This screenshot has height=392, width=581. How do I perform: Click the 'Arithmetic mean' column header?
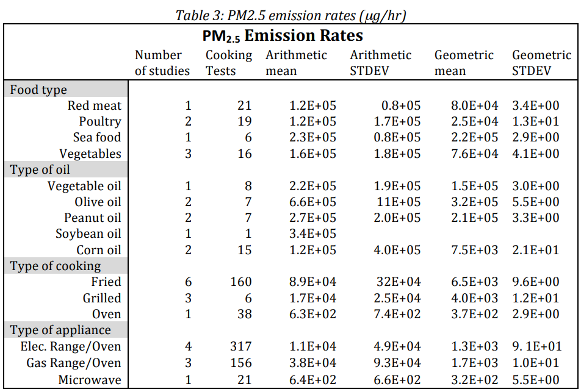[x=296, y=63]
